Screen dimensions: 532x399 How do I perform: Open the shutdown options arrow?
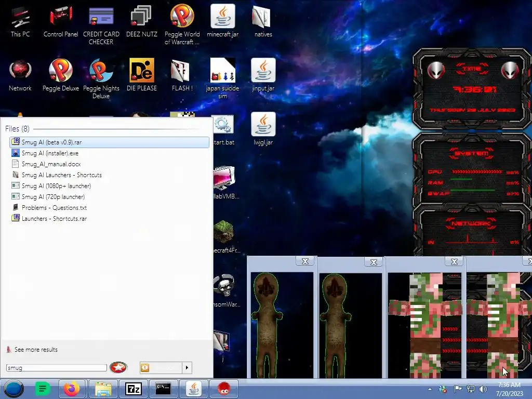[x=187, y=368]
